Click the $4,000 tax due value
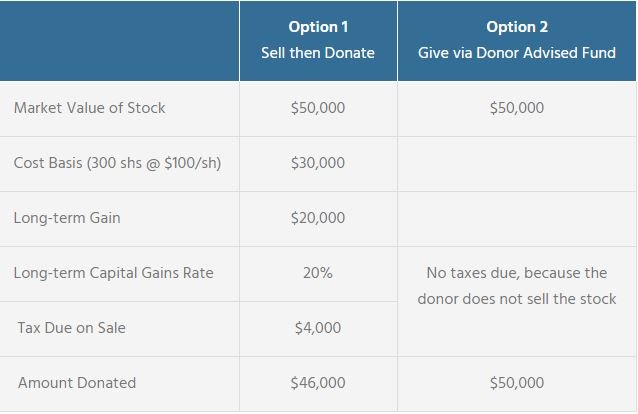The width and height of the screenshot is (638, 414). coord(318,328)
